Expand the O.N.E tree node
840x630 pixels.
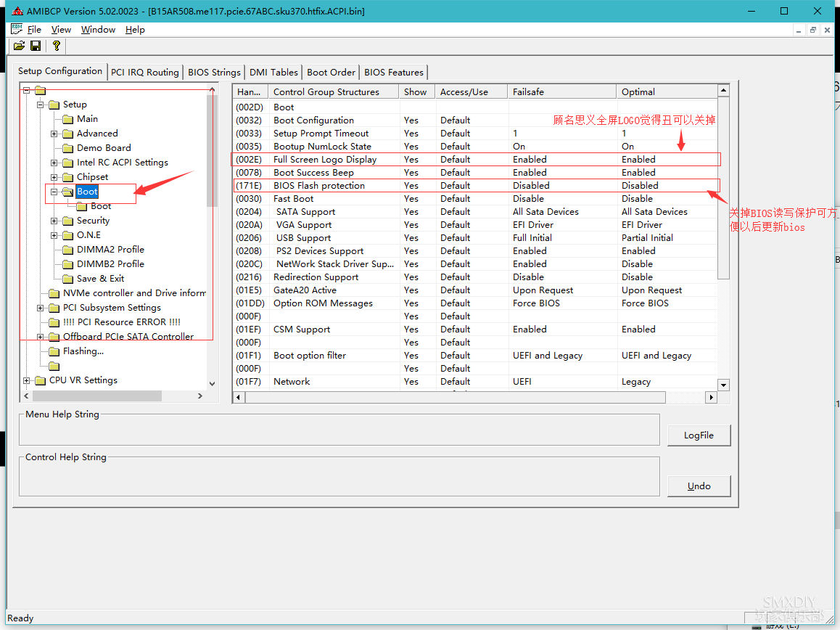click(54, 235)
